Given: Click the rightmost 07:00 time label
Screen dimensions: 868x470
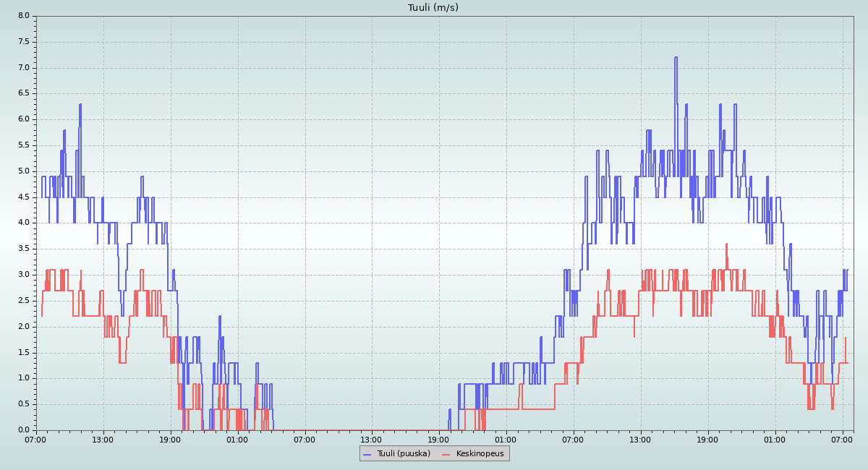Looking at the screenshot, I should (842, 439).
